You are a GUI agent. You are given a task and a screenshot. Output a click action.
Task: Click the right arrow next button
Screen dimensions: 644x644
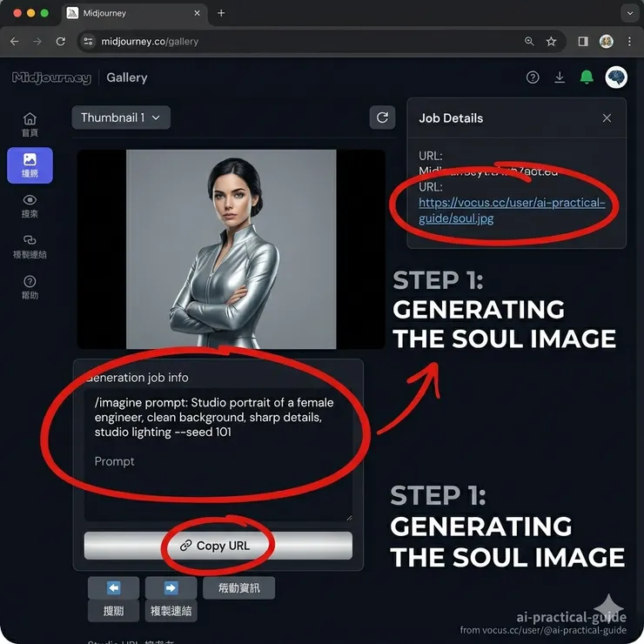[x=171, y=587]
